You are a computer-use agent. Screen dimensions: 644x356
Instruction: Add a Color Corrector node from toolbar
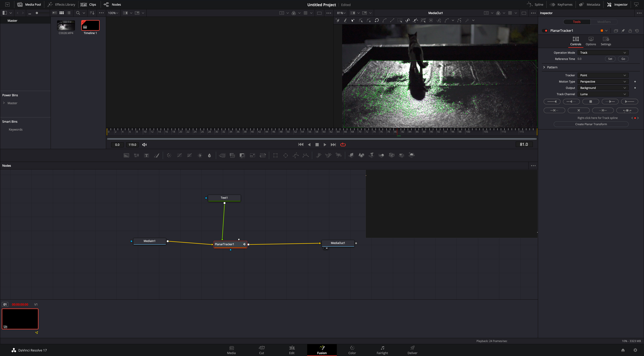[x=169, y=155]
